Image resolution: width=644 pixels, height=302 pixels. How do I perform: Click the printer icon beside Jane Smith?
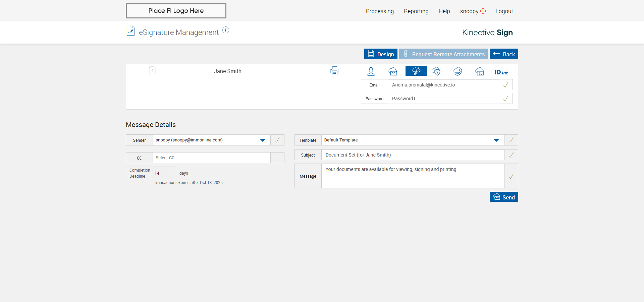(x=334, y=71)
